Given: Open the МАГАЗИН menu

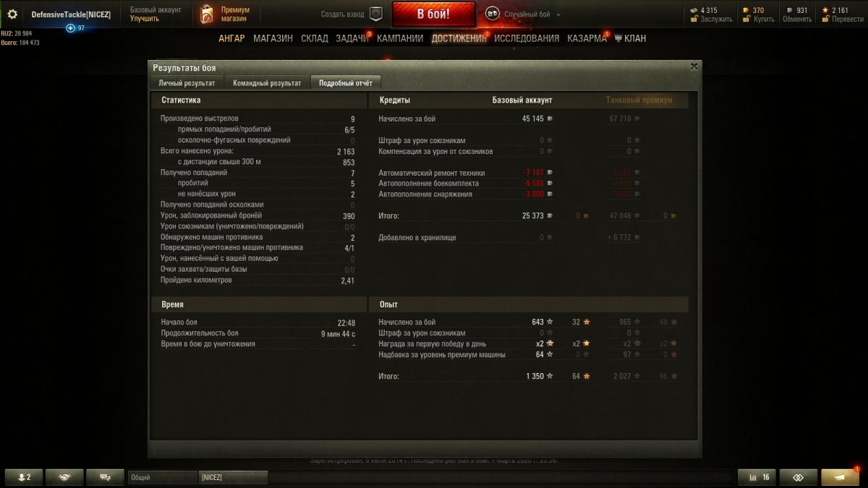Looking at the screenshot, I should tap(273, 38).
